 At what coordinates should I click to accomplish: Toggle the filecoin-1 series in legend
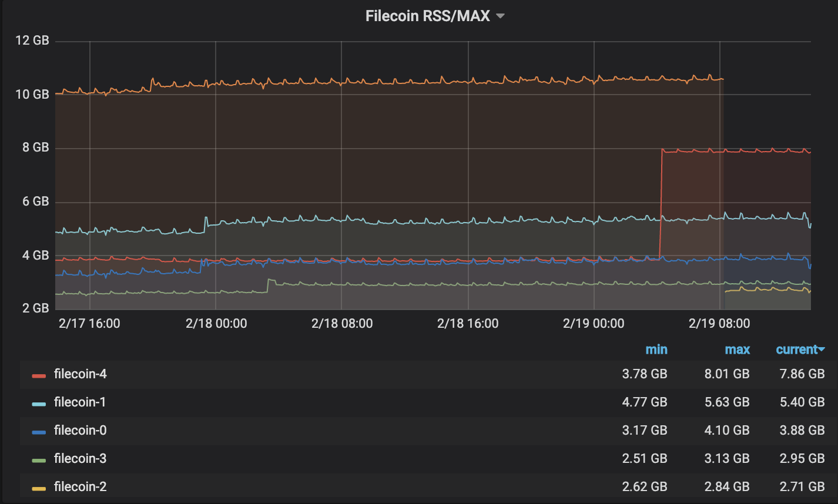coord(80,402)
